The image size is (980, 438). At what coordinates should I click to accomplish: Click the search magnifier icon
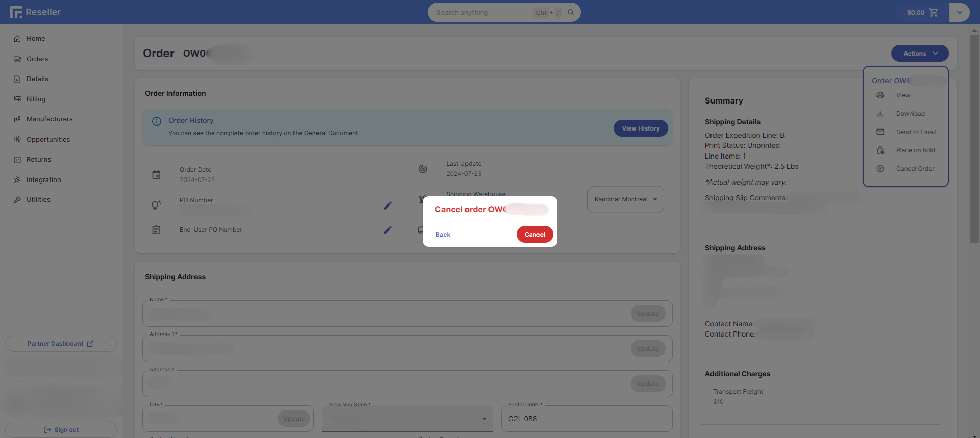(x=571, y=12)
